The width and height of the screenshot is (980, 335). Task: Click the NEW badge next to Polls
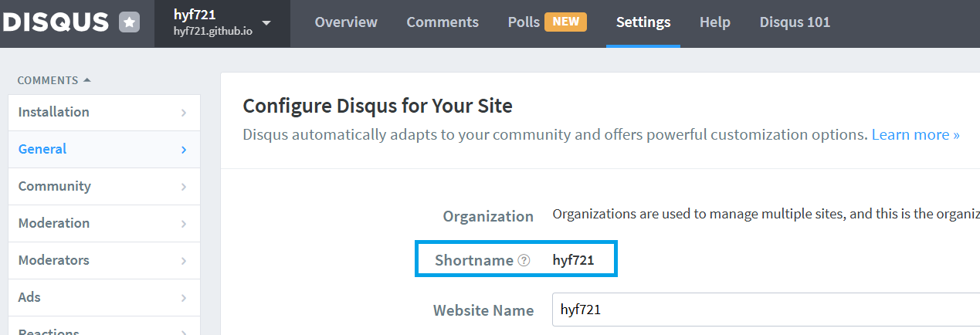[565, 22]
